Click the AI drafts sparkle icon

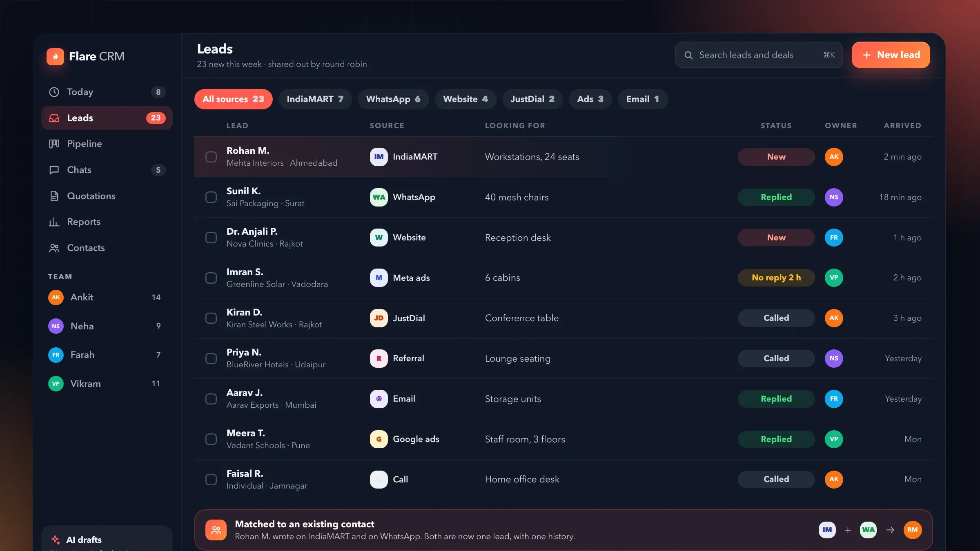click(56, 540)
